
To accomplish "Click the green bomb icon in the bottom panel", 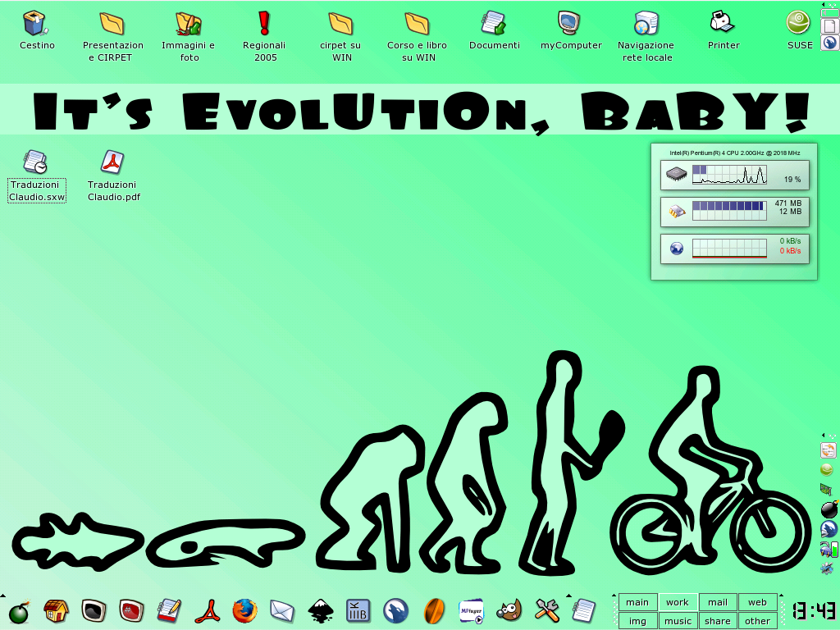I will 20,612.
